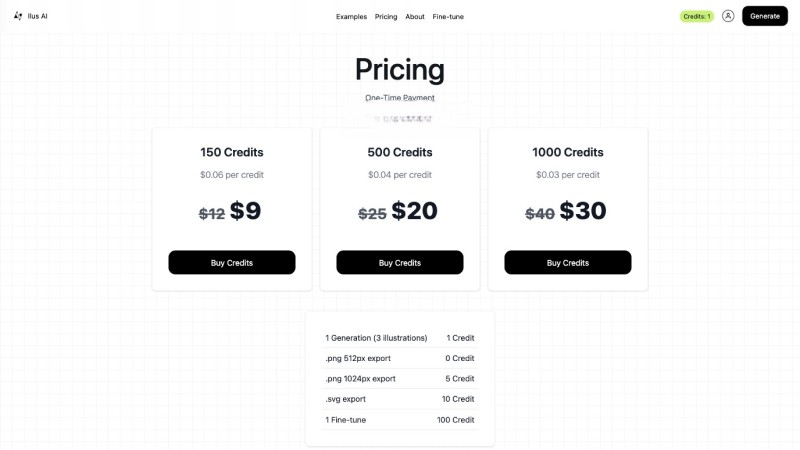Click the .svg export cost row
This screenshot has width=800, height=450.
(x=399, y=399)
